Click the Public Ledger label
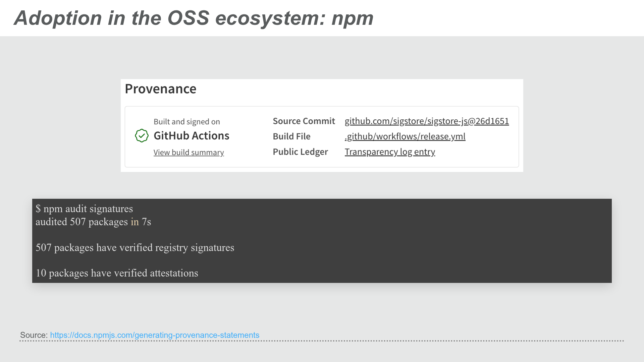Viewport: 644px width, 362px height. click(x=300, y=152)
